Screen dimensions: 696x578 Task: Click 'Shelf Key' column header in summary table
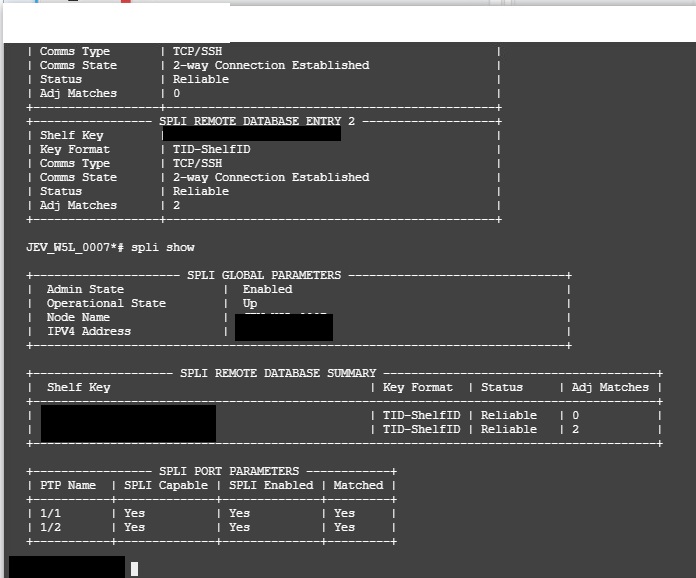79,387
